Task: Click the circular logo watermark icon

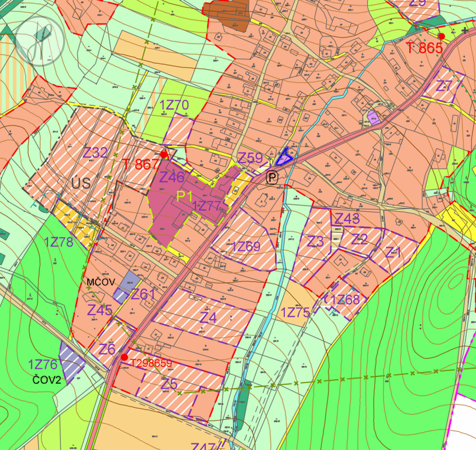Action: 40,41
